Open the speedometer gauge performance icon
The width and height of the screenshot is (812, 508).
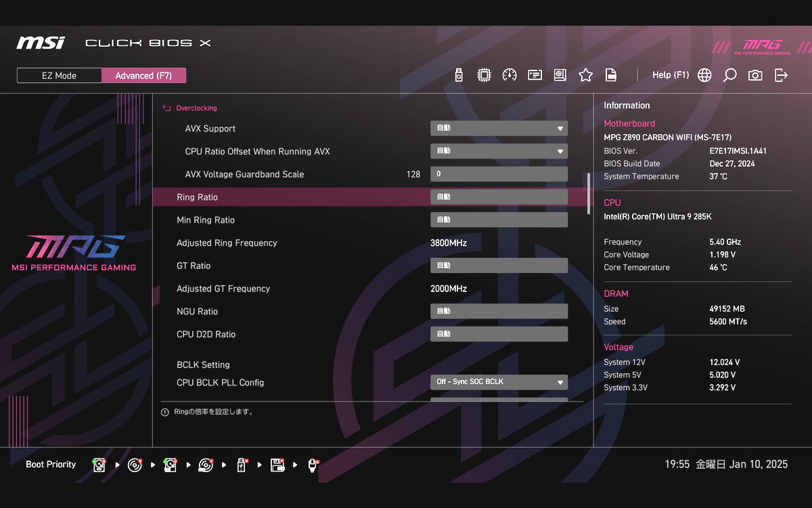click(x=510, y=75)
